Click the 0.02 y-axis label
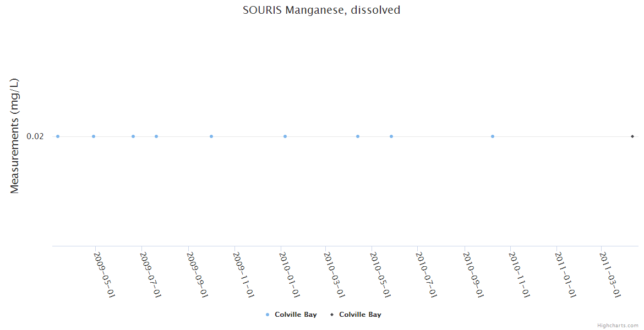The height and width of the screenshot is (330, 644). pos(35,136)
